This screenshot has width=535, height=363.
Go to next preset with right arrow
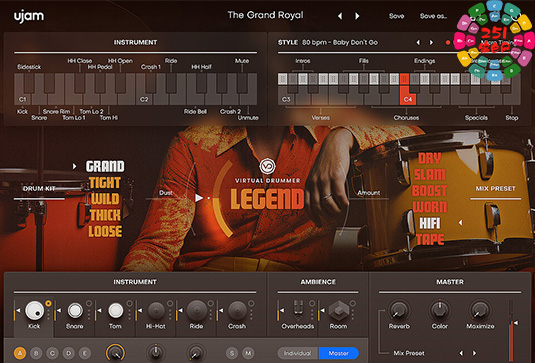357,16
